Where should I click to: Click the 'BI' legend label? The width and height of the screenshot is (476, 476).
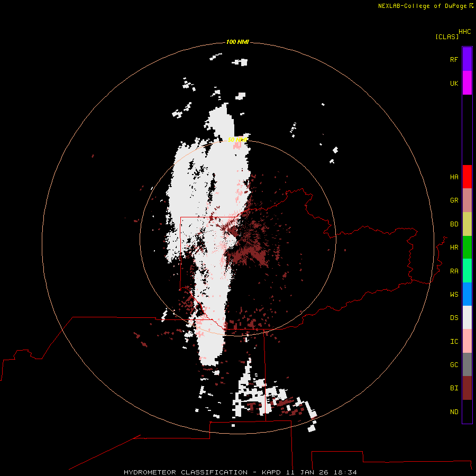point(454,388)
